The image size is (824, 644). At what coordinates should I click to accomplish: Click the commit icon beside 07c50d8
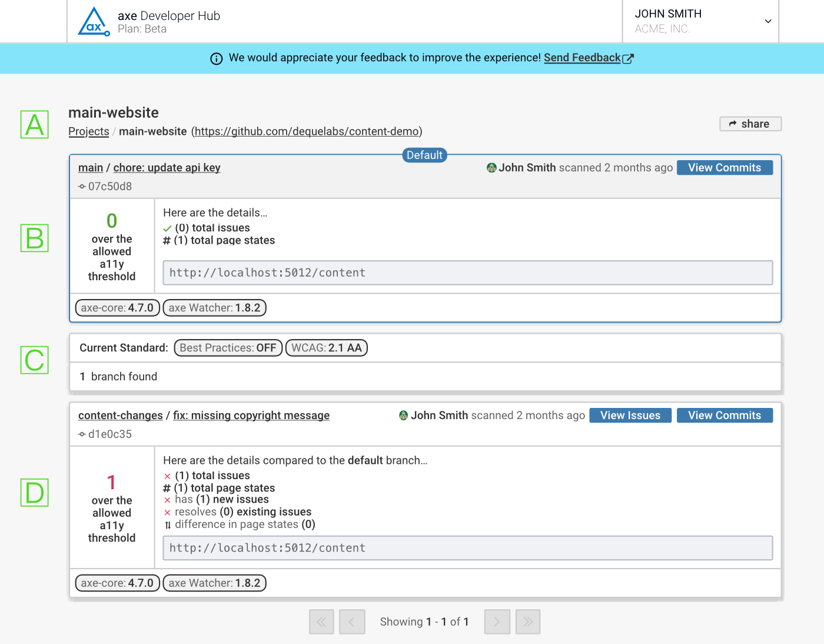tap(81, 186)
